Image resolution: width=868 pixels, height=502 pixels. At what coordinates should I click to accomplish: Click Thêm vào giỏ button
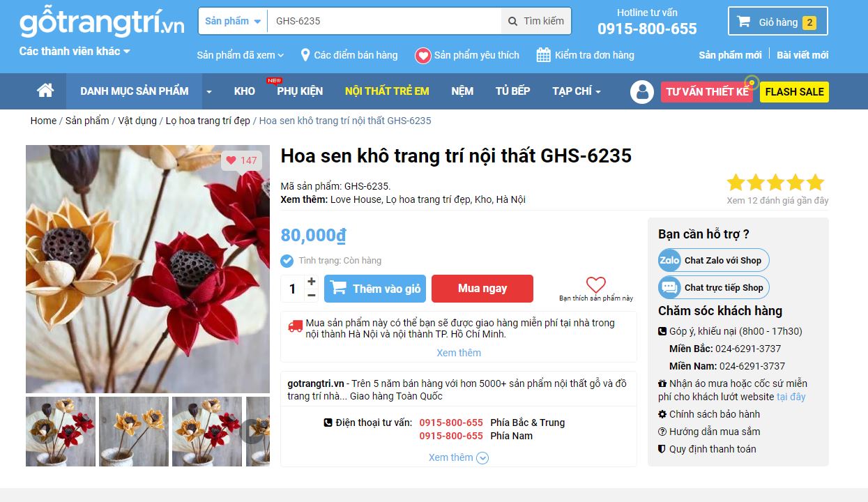point(374,289)
